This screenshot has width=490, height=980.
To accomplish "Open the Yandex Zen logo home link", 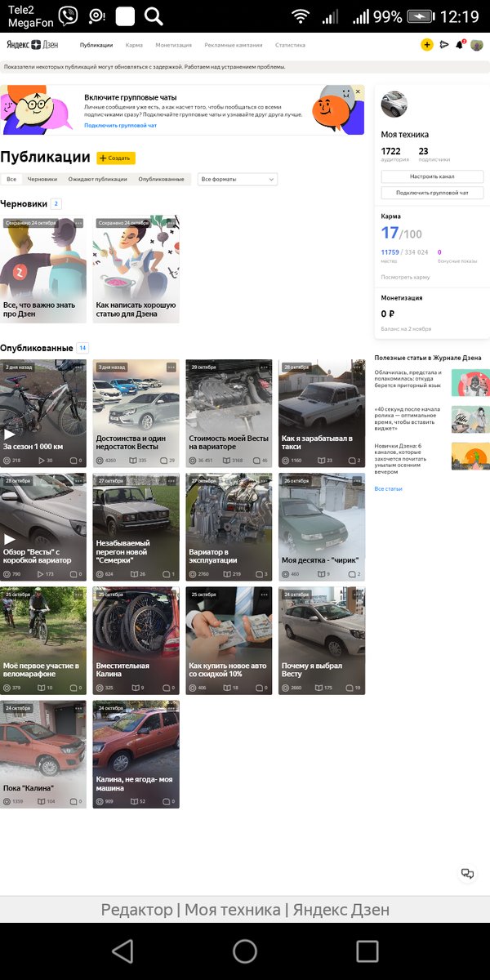I will coord(33,45).
